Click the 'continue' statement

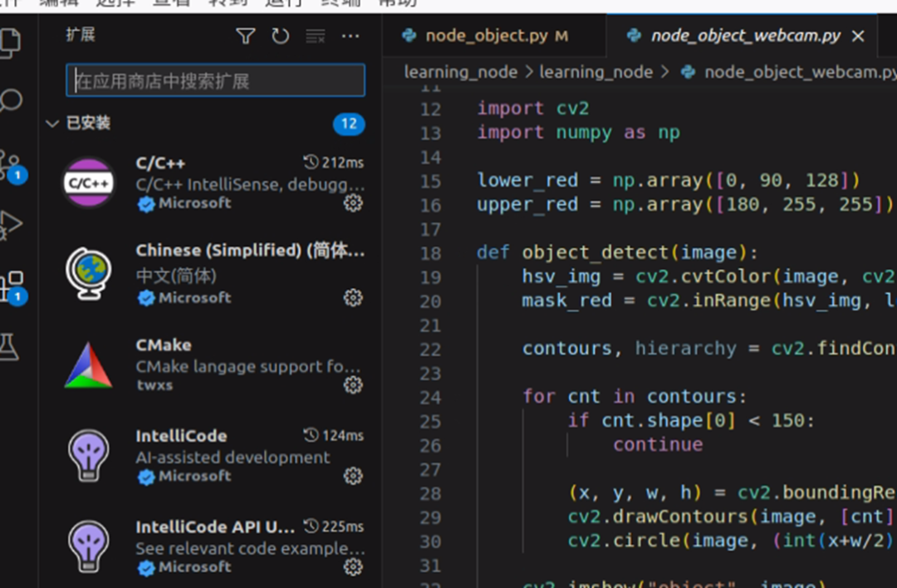tap(658, 444)
